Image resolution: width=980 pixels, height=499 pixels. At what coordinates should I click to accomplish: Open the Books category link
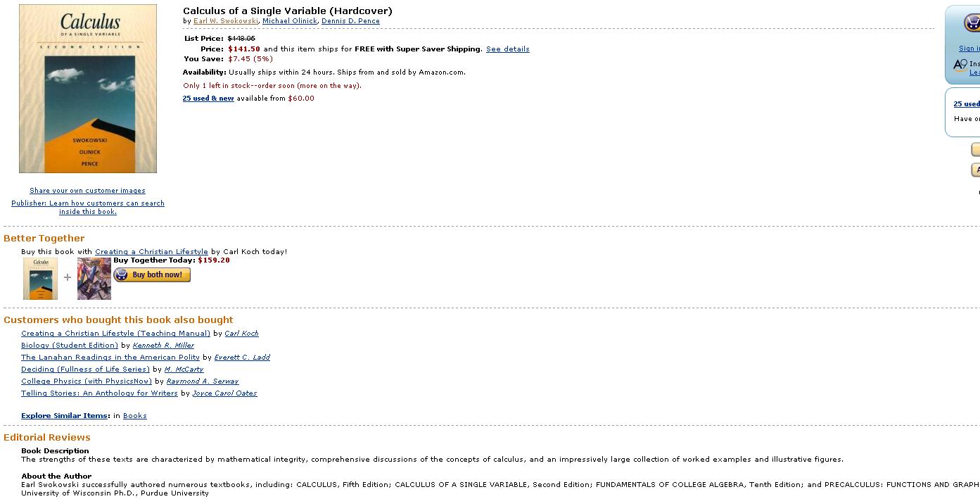click(x=135, y=416)
